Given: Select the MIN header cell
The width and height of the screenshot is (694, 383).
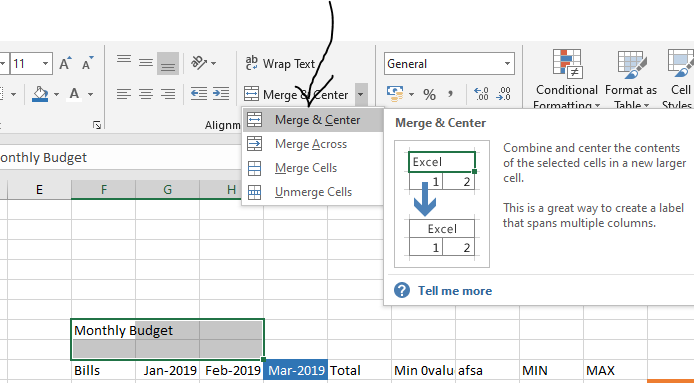Looking at the screenshot, I should [x=551, y=371].
